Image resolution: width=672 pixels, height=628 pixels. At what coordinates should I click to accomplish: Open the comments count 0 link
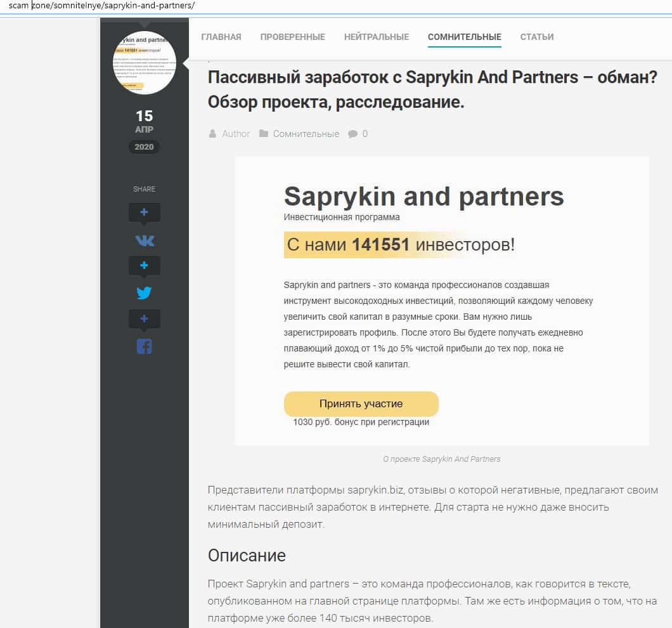(365, 134)
